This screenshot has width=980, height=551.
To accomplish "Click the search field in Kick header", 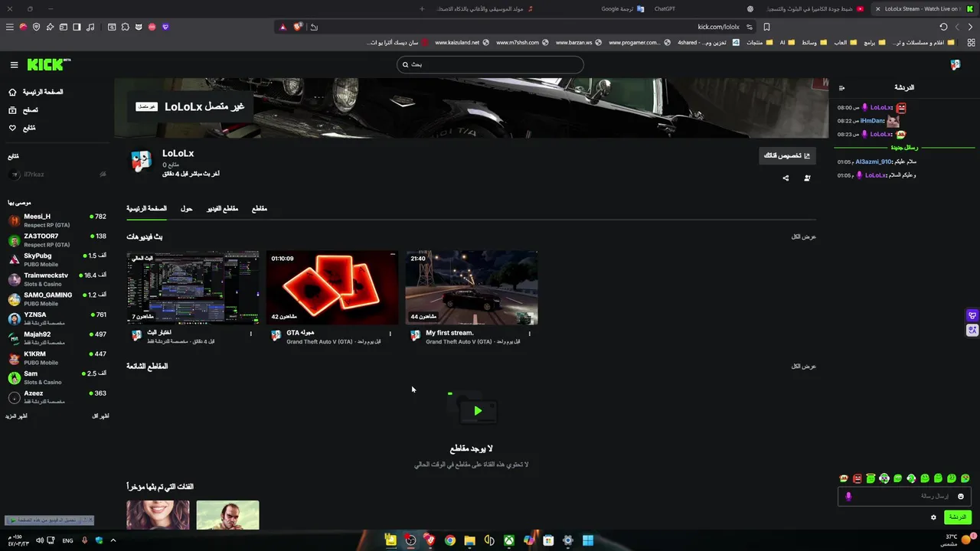I will [x=490, y=64].
